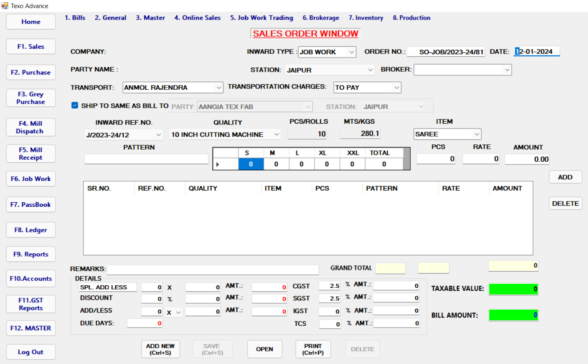Image resolution: width=588 pixels, height=364 pixels.
Task: Open the 5. Job Work Trading menu
Action: pyautogui.click(x=262, y=18)
